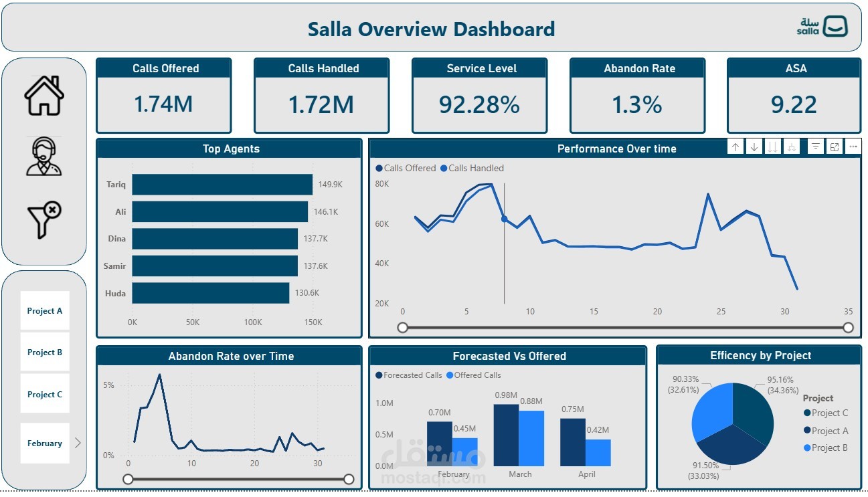
Task: Select February forecasted bar labeled 0.70M
Action: [x=439, y=443]
